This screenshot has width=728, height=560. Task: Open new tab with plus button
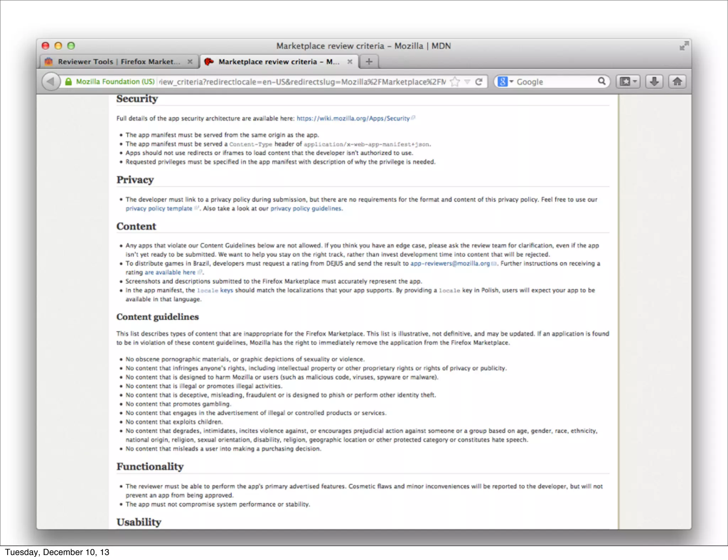pyautogui.click(x=369, y=62)
